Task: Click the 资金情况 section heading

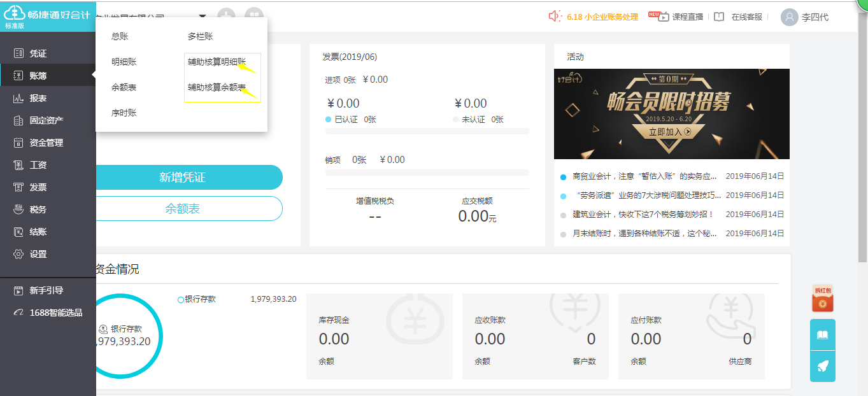Action: click(118, 269)
